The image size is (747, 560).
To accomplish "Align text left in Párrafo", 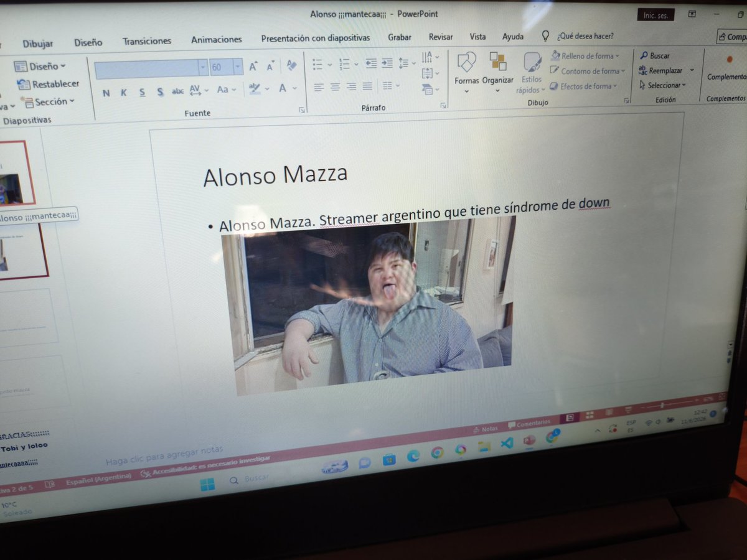I will (319, 86).
